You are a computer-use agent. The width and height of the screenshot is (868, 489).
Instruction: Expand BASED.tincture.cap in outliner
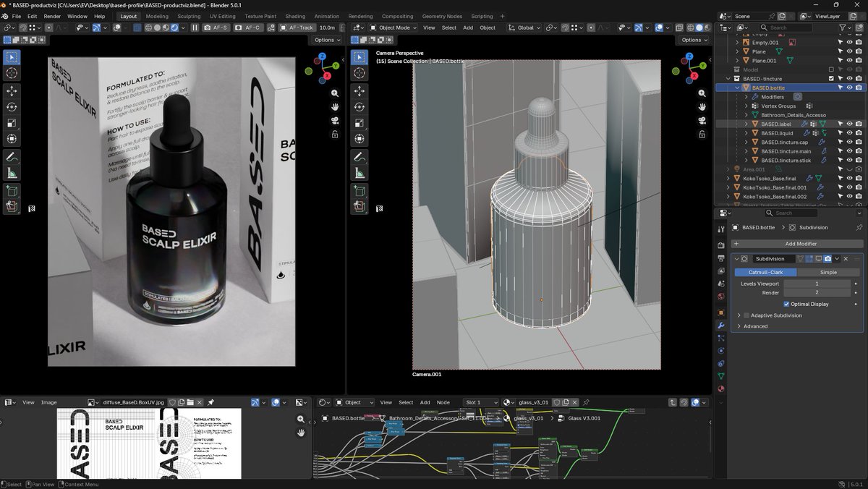[x=746, y=142]
